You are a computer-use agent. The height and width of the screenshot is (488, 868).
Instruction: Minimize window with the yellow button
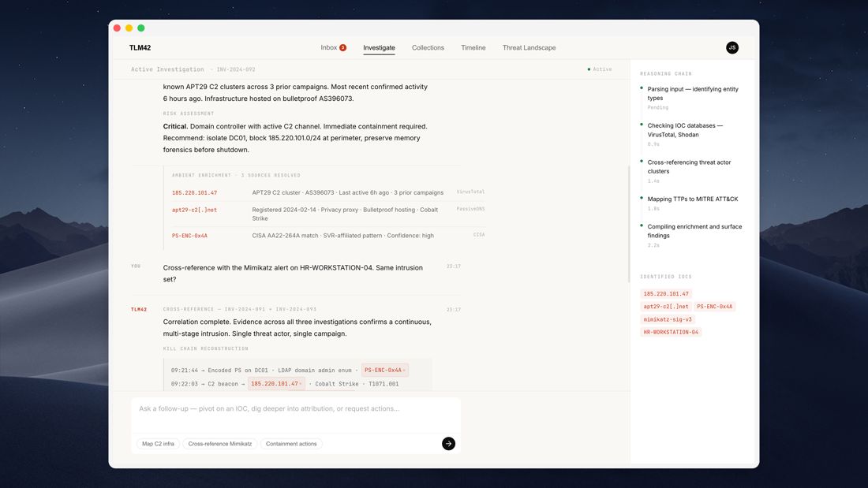point(129,28)
